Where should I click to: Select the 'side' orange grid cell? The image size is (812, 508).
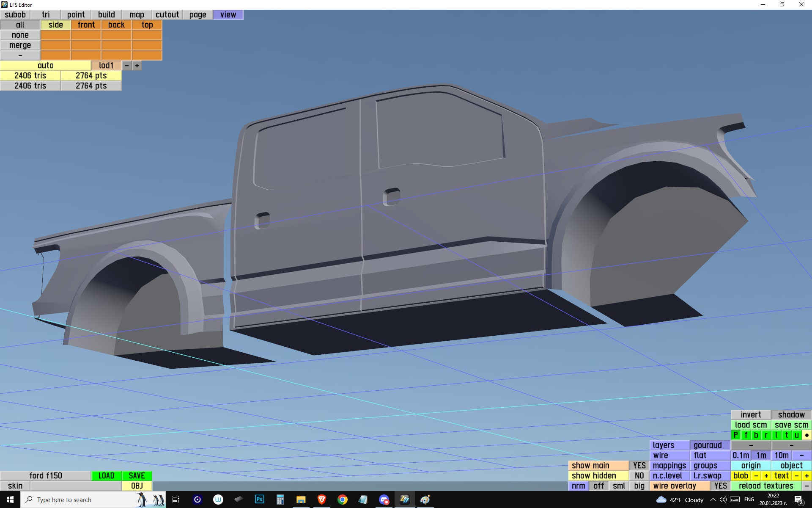(x=55, y=25)
